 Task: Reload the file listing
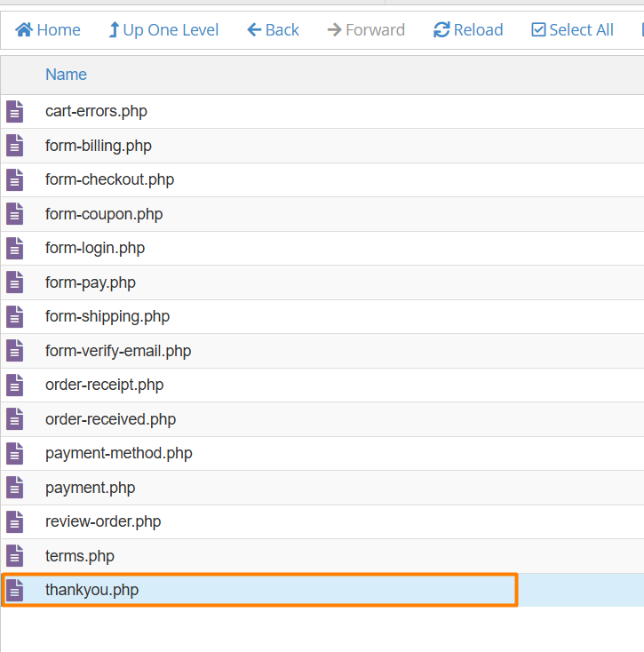[x=468, y=30]
